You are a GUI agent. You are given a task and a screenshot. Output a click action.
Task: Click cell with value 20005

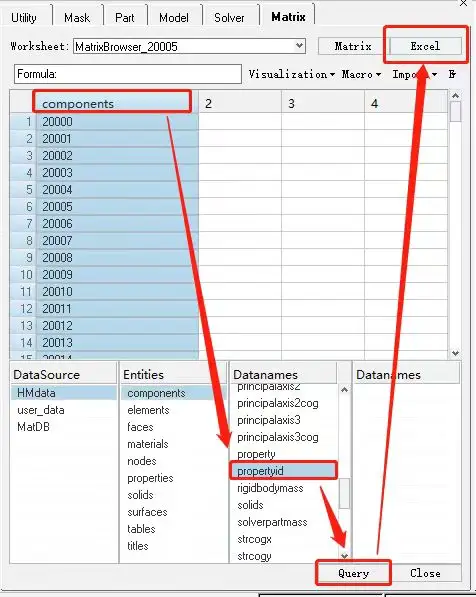click(117, 207)
